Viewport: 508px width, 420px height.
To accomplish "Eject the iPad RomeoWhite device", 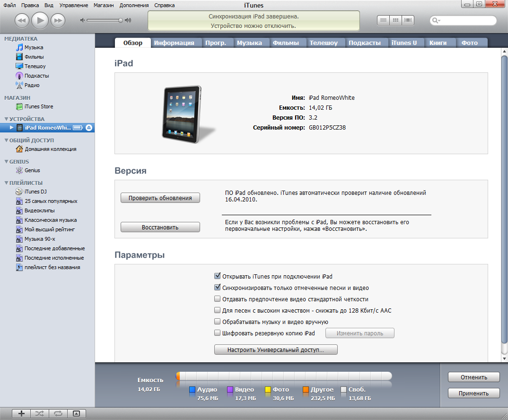I will 89,128.
